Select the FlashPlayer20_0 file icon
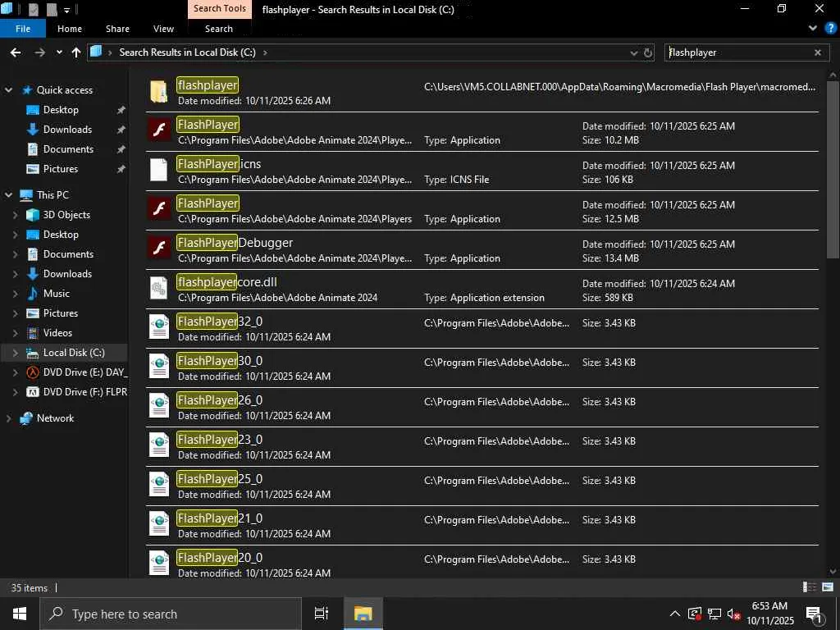Viewport: 840px width, 630px height. pyautogui.click(x=159, y=564)
